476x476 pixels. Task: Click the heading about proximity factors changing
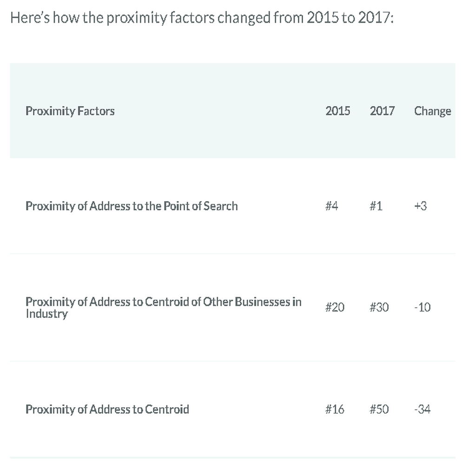coord(202,18)
